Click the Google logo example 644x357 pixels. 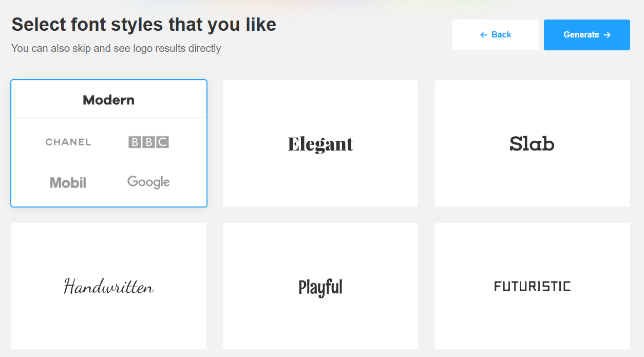(148, 182)
